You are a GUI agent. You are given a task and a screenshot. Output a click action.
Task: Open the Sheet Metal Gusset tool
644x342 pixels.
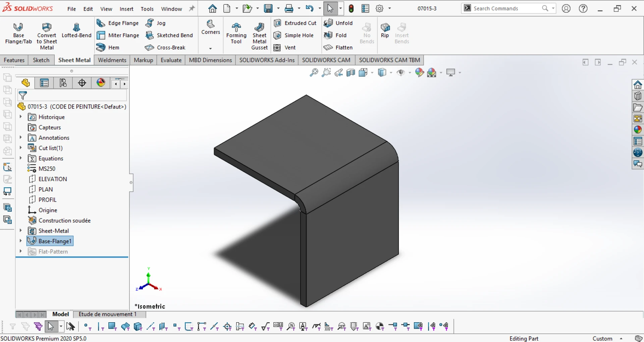click(x=259, y=35)
